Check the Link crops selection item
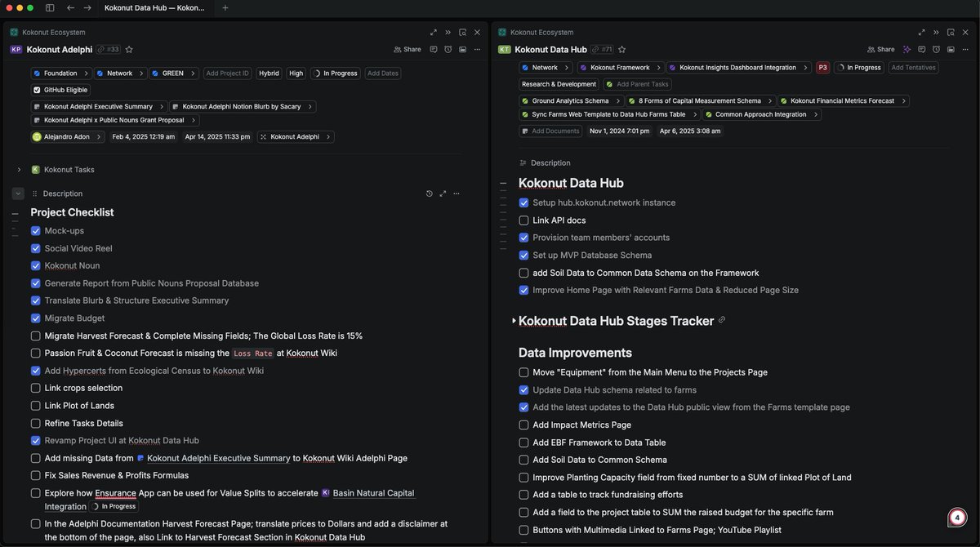This screenshot has height=547, width=980. [36, 388]
